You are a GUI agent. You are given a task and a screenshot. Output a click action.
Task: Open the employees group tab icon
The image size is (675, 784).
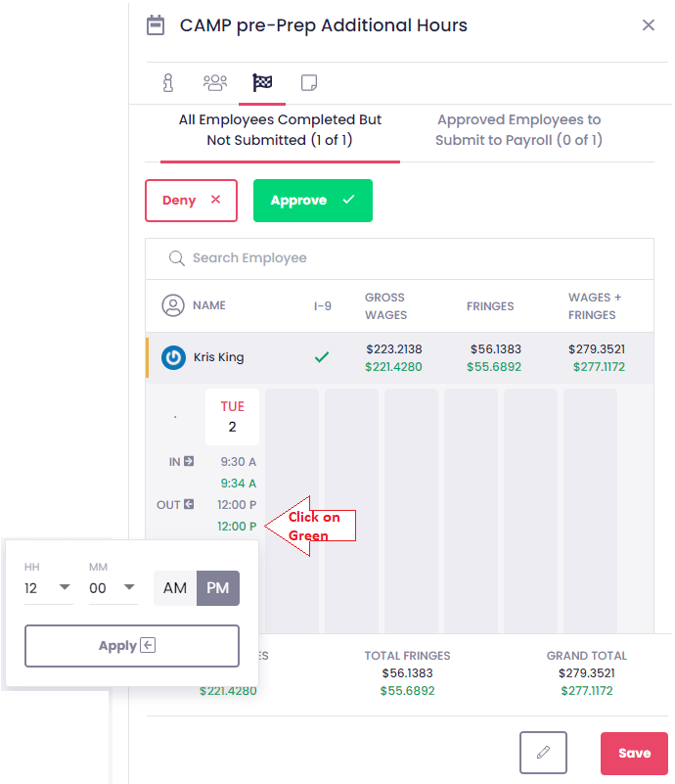click(215, 82)
